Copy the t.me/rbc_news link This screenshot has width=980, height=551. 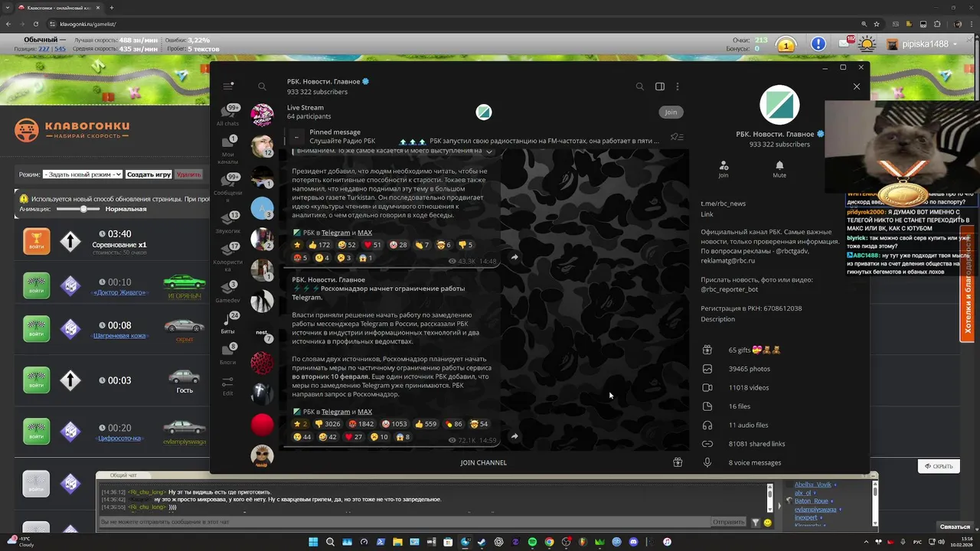click(723, 204)
